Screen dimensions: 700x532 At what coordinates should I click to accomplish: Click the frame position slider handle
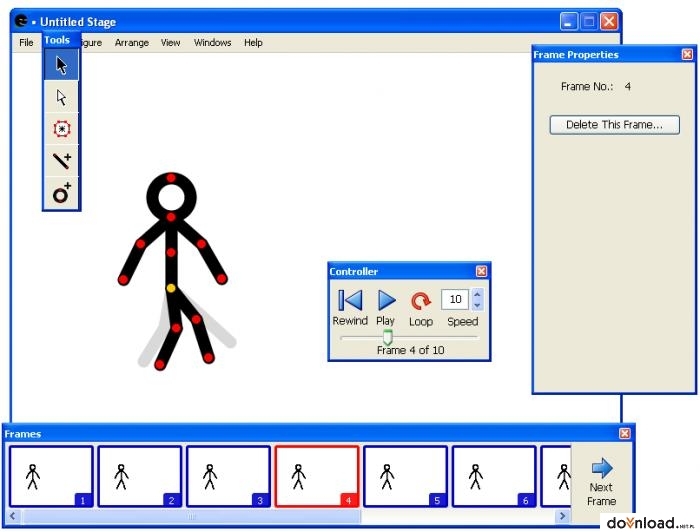388,337
